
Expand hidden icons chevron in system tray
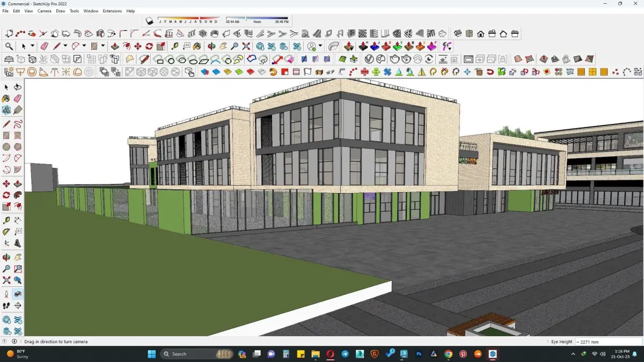click(574, 354)
